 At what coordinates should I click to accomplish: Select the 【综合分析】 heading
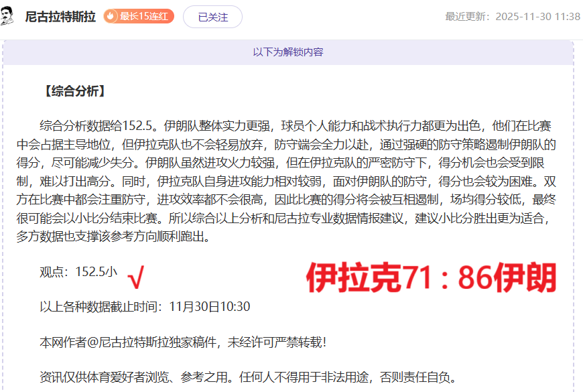click(x=73, y=92)
